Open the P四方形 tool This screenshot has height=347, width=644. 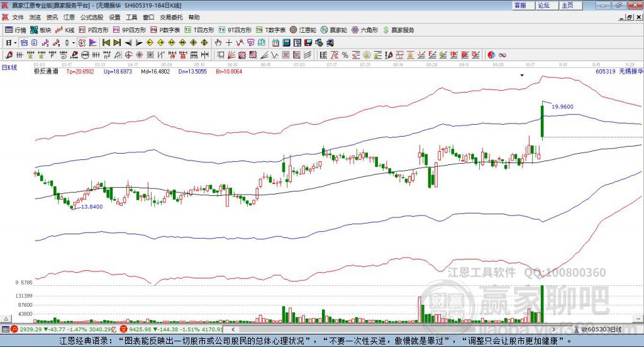point(94,30)
